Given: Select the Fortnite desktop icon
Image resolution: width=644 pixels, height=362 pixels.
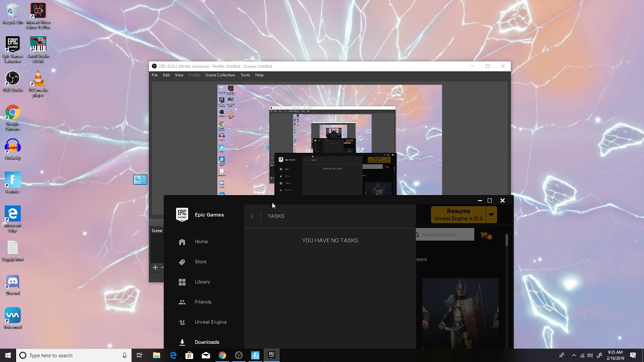Looking at the screenshot, I should click(x=13, y=183).
